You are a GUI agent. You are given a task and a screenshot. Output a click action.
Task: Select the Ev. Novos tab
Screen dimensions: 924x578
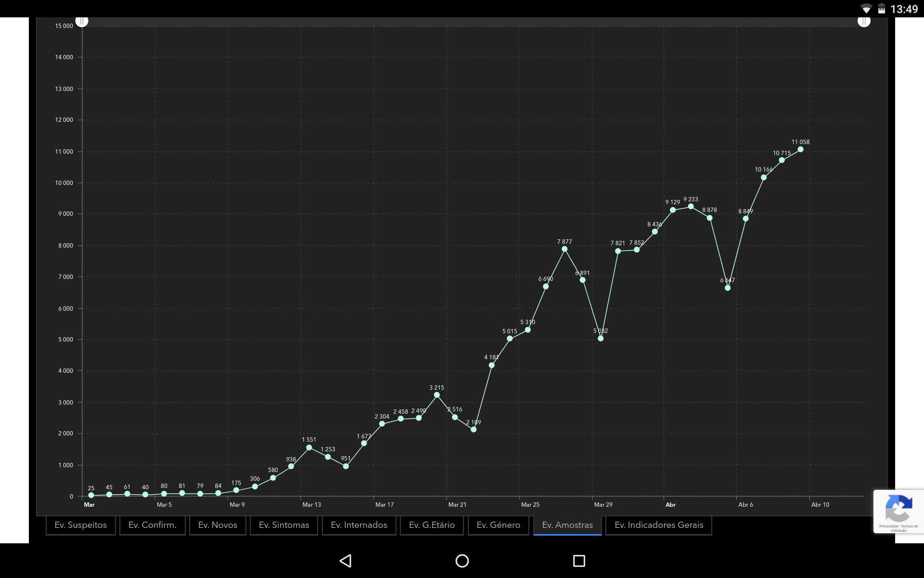tap(218, 525)
